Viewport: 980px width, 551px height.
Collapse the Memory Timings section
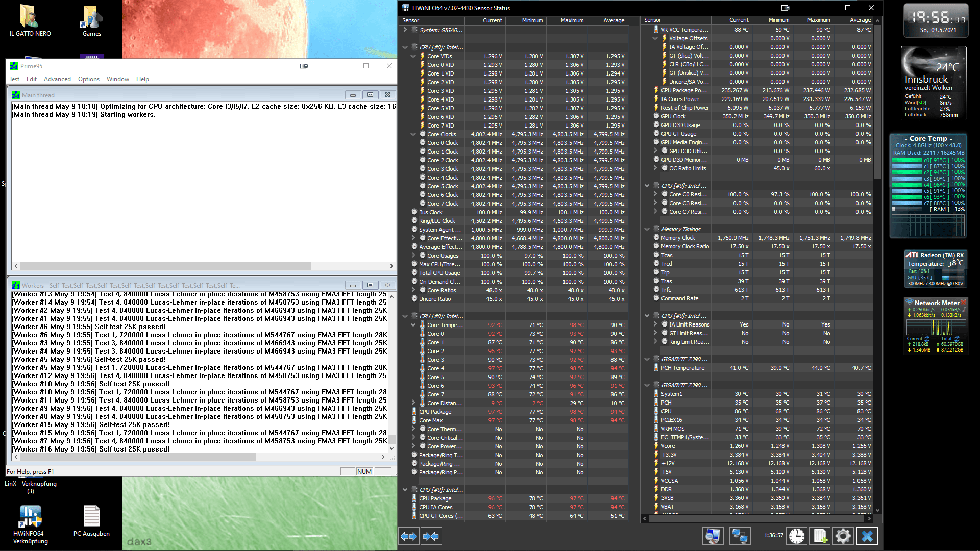point(647,229)
